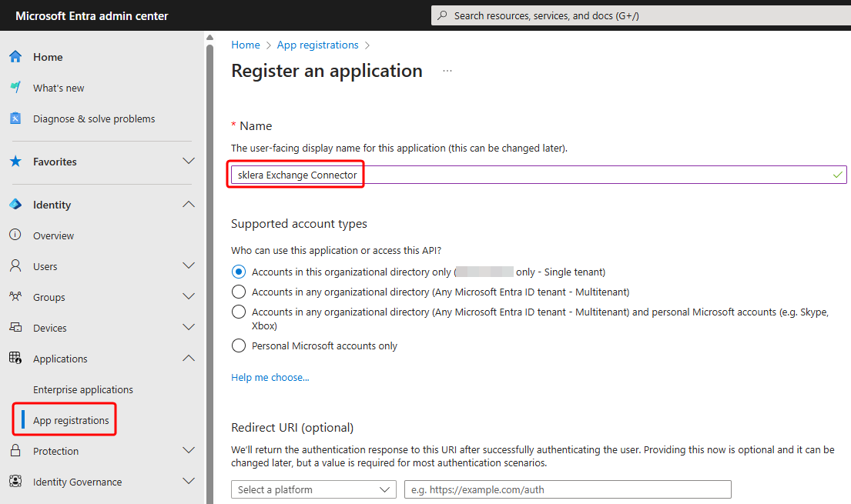The height and width of the screenshot is (504, 851).
Task: Click the application Name input field
Action: (539, 175)
